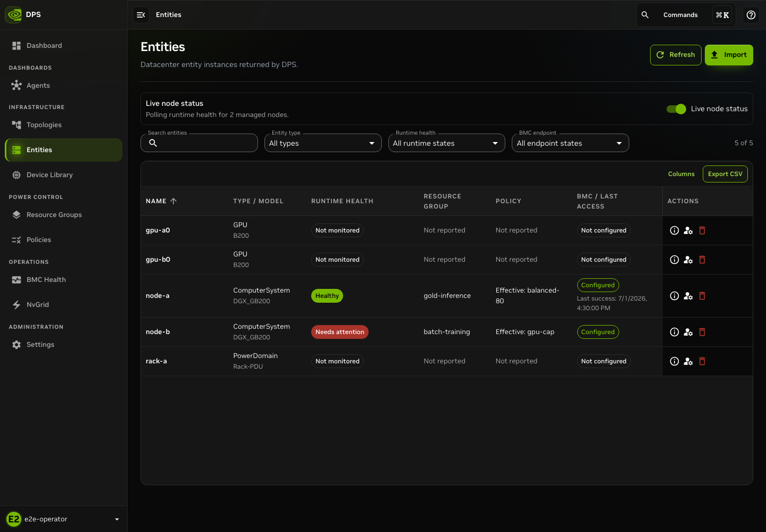Open the BMC endpoint states dropdown
The height and width of the screenshot is (532, 766).
[x=570, y=143]
